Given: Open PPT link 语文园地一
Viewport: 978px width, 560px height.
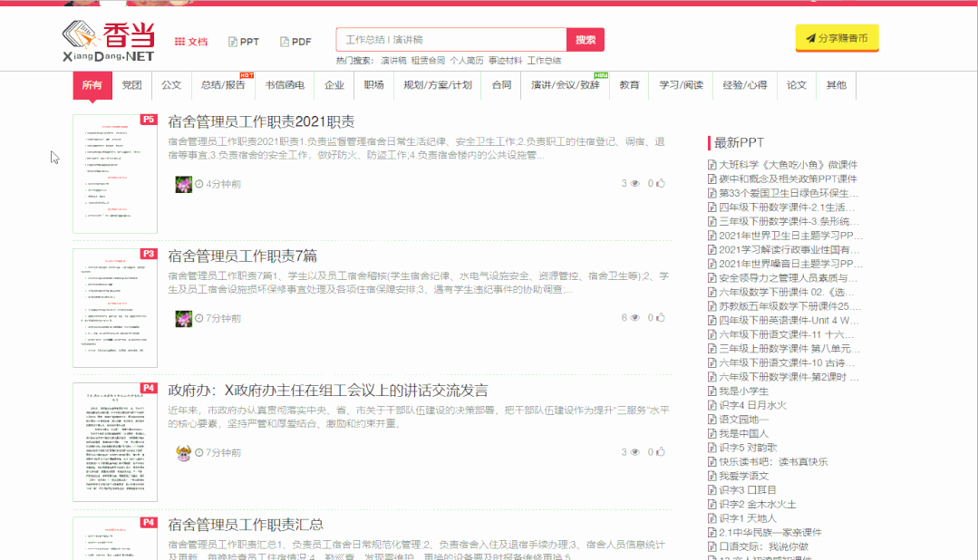Looking at the screenshot, I should 743,420.
